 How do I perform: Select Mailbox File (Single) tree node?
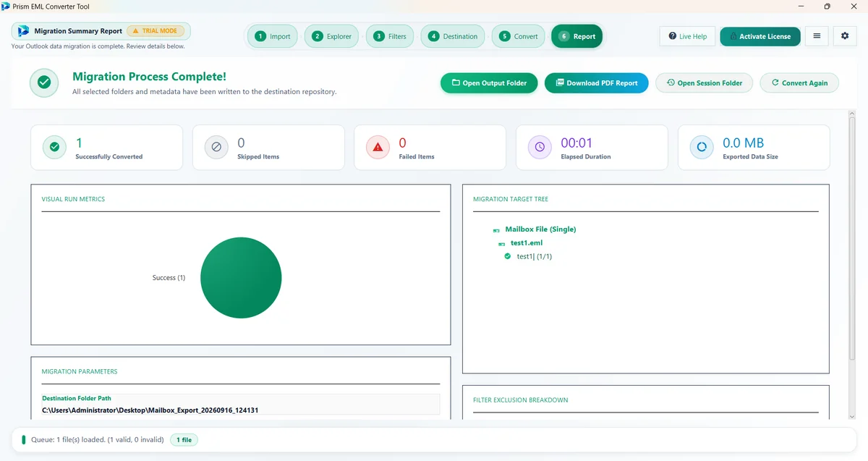coord(540,229)
